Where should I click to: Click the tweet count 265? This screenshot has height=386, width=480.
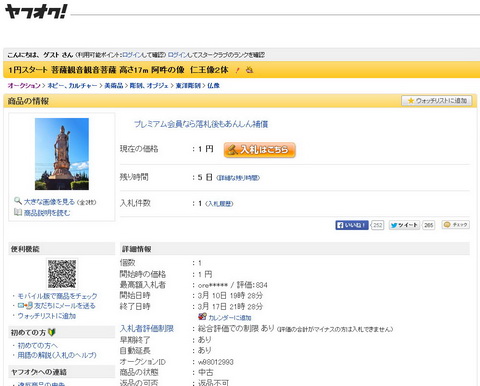click(429, 225)
